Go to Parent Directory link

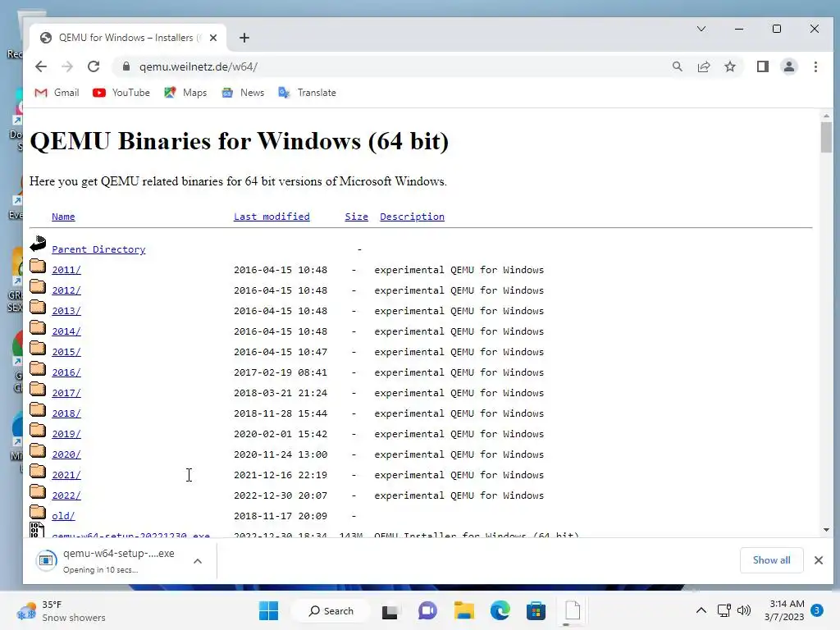tap(98, 249)
